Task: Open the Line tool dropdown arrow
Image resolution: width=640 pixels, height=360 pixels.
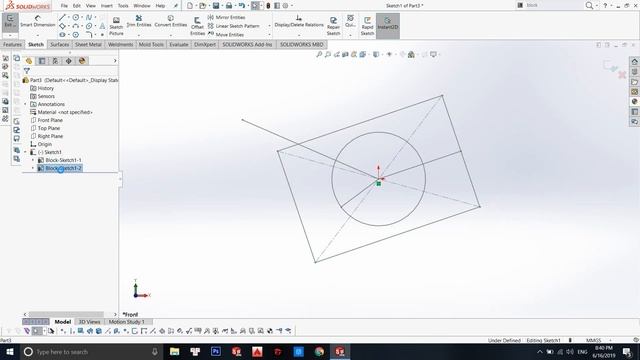Action: coord(69,18)
